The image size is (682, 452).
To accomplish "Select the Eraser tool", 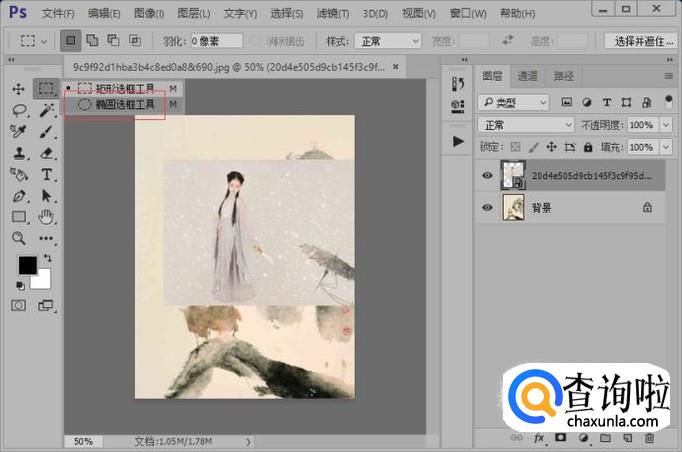I will point(46,153).
